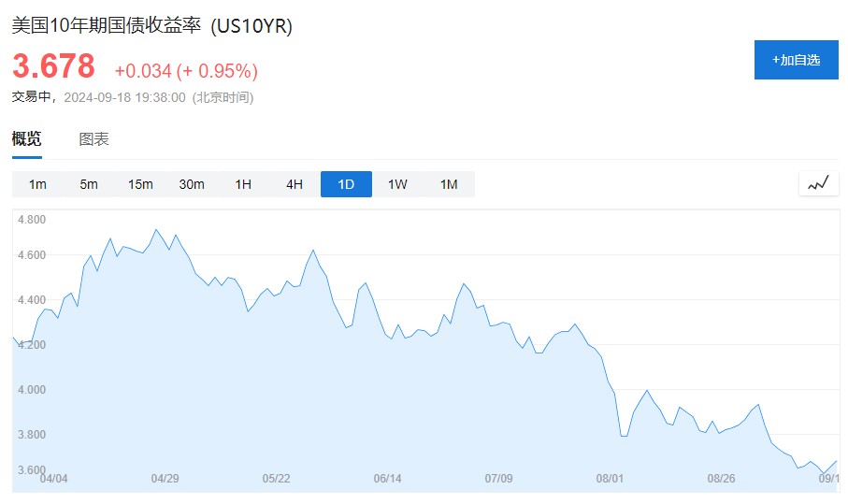The width and height of the screenshot is (848, 504).
Task: Select the 1m interval
Action: point(37,184)
